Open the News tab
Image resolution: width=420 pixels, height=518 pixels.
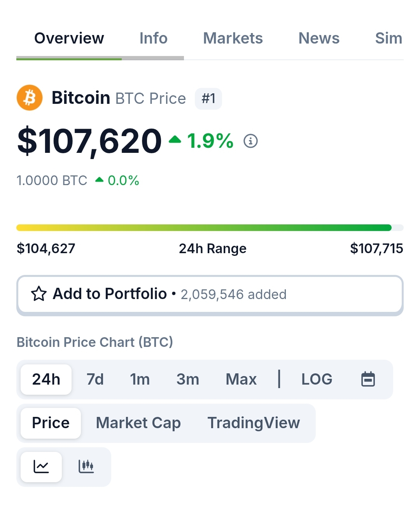point(319,38)
